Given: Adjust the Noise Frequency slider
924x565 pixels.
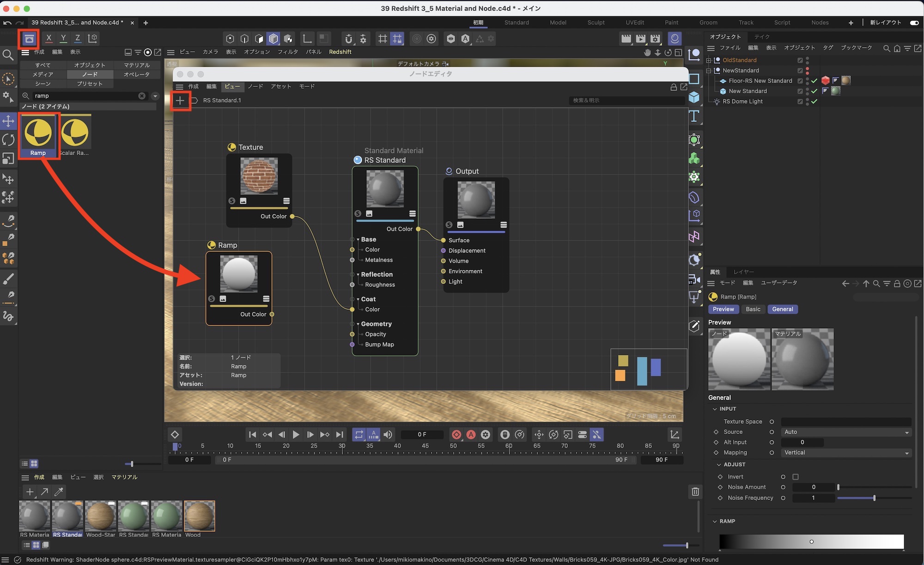Looking at the screenshot, I should (874, 498).
